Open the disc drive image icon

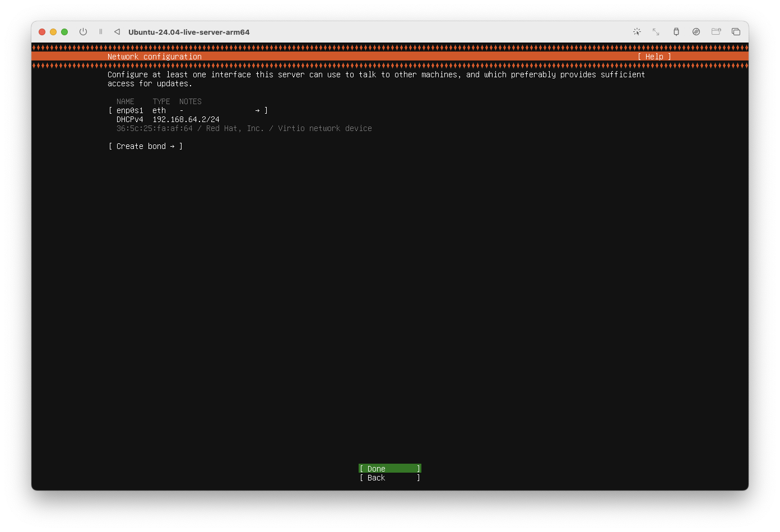(x=696, y=32)
